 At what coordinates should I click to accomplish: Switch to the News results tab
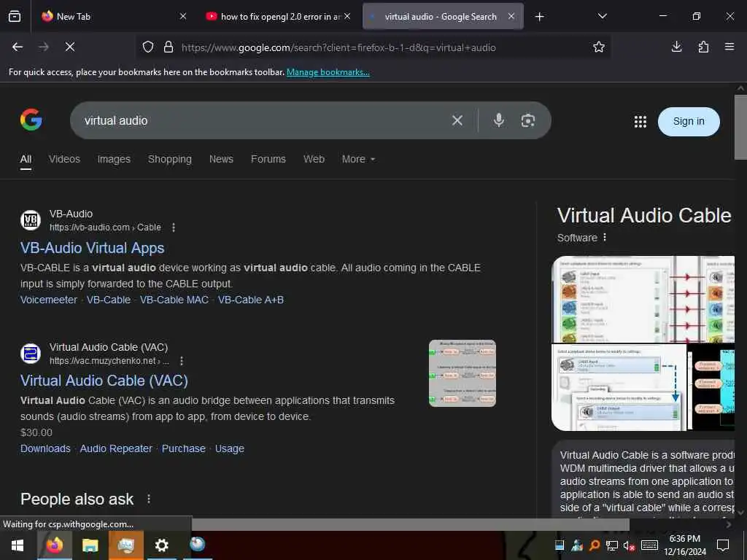click(x=221, y=159)
